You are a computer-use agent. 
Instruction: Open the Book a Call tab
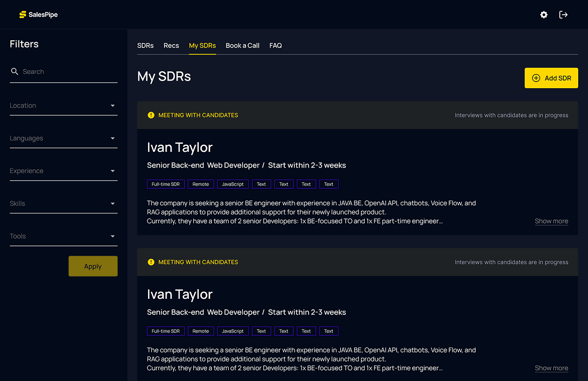[242, 46]
